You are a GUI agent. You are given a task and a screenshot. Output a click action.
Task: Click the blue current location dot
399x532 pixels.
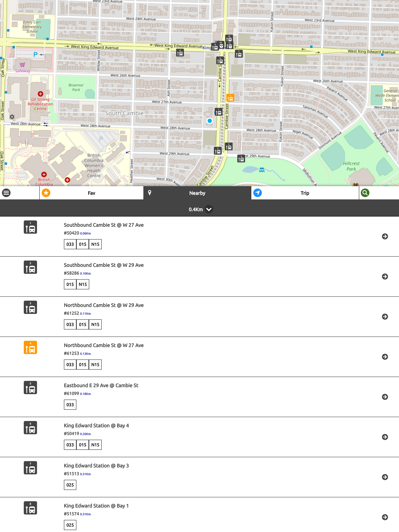pos(210,121)
